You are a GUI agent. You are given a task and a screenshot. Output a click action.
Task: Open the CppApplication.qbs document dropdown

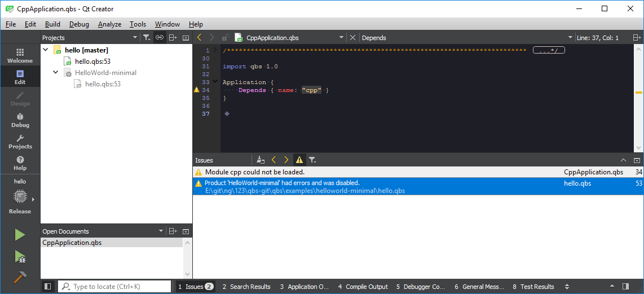click(x=341, y=38)
